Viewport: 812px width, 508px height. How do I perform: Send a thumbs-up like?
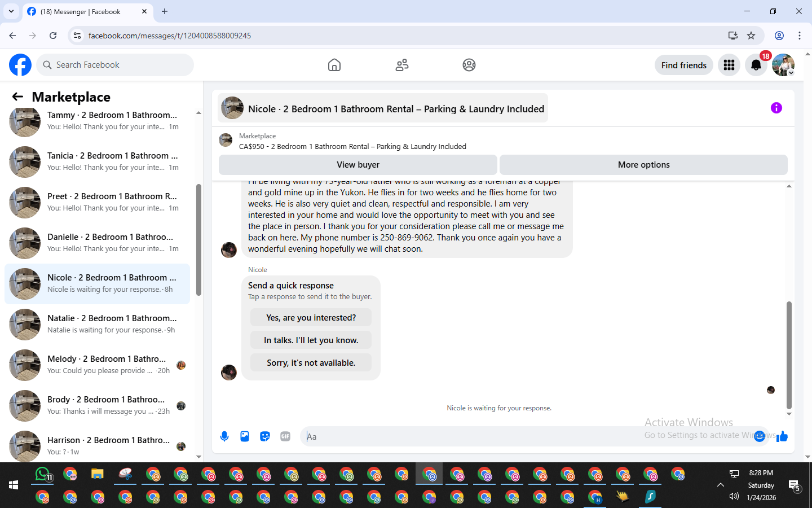[x=782, y=436]
